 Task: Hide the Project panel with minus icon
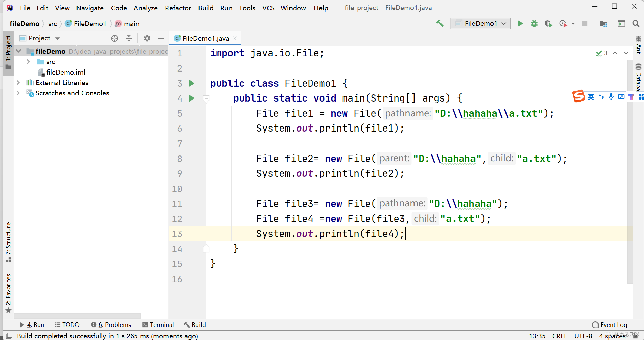coord(161,38)
